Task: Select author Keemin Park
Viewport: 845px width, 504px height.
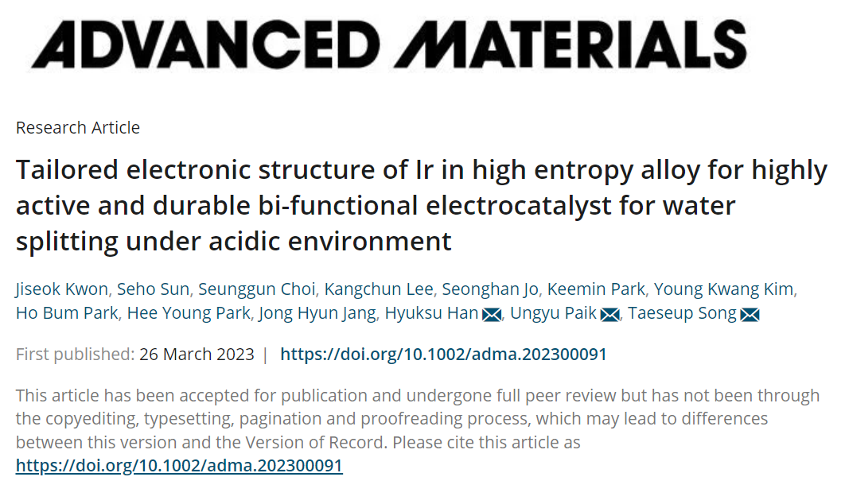Action: coord(596,289)
